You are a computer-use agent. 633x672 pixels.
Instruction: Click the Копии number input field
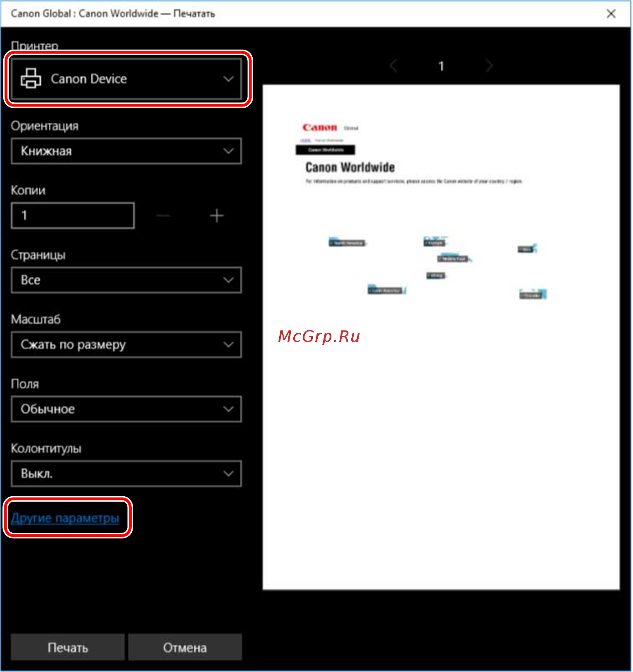coord(73,216)
